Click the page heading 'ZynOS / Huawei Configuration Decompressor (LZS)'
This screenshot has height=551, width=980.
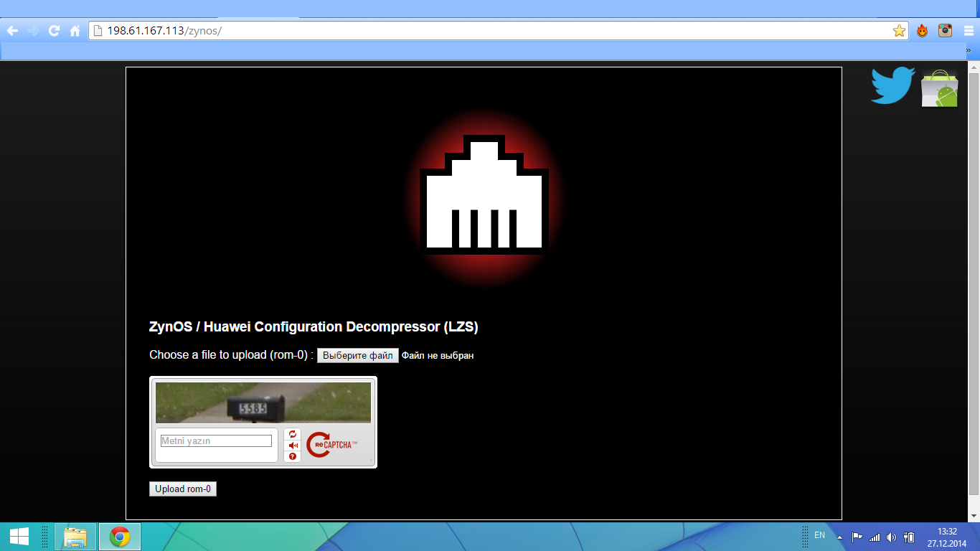point(314,326)
